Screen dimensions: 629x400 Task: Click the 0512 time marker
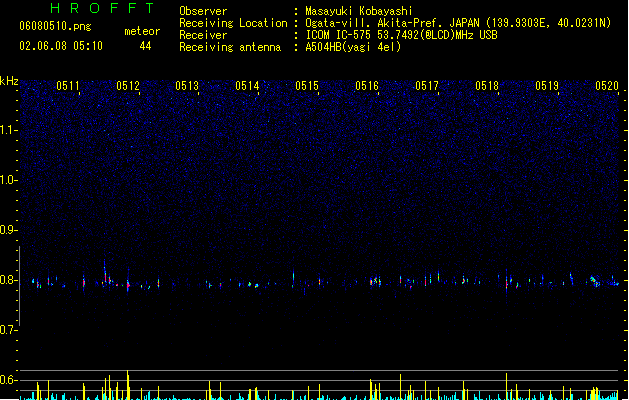tap(128, 86)
